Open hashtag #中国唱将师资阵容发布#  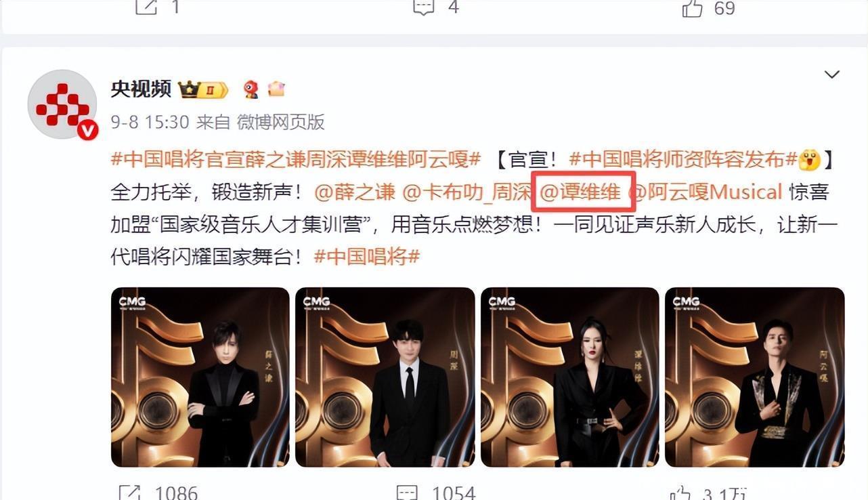coord(683,160)
